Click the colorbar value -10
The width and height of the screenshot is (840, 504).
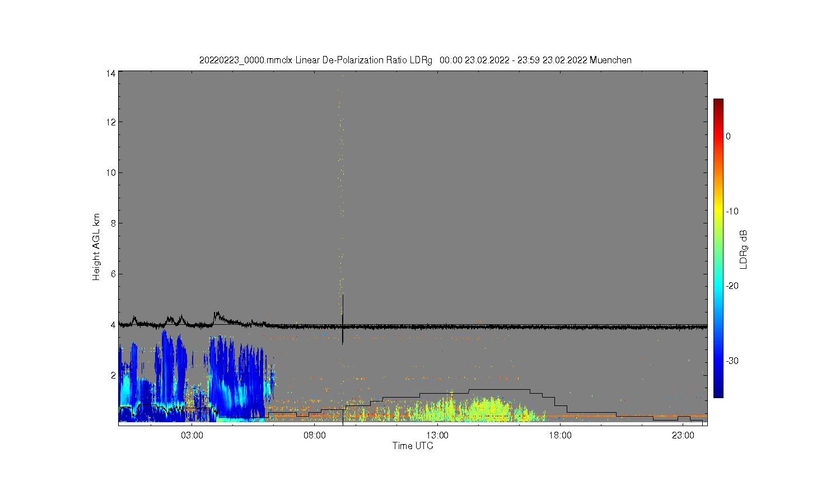coord(732,211)
